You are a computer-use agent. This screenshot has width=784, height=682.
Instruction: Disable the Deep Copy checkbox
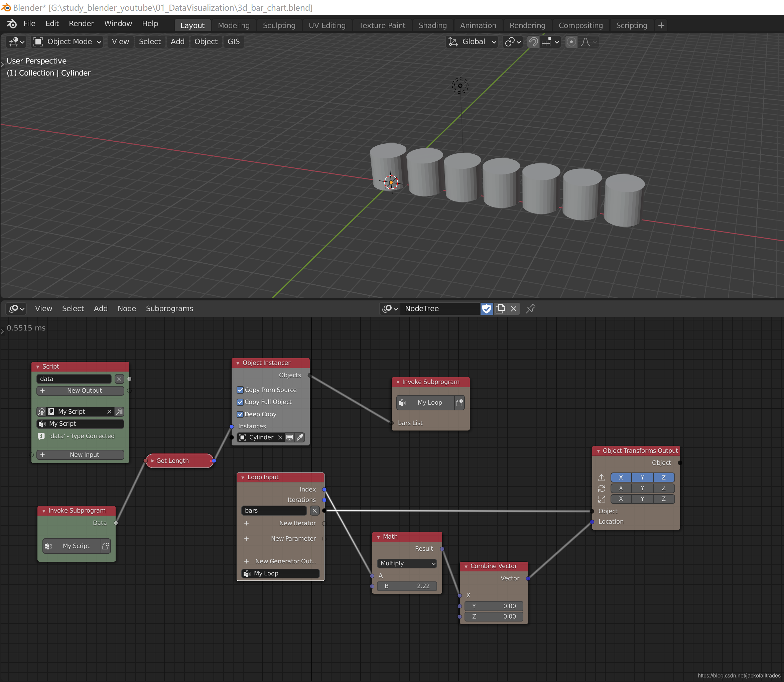[240, 414]
